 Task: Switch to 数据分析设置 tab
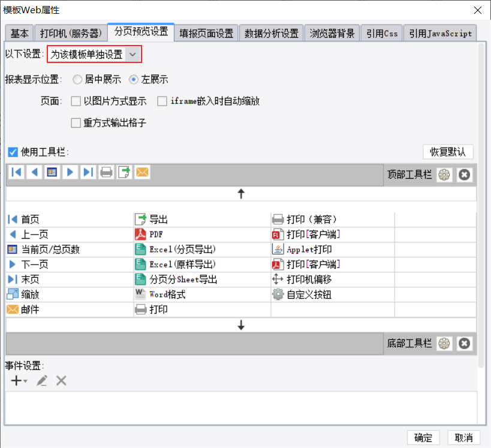click(271, 33)
